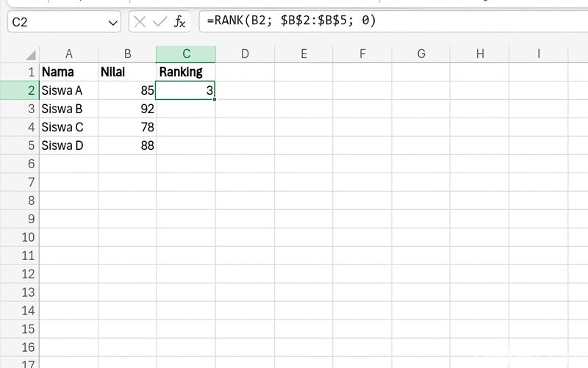Select row 14 header
This screenshot has height=368, width=588.
(20, 311)
